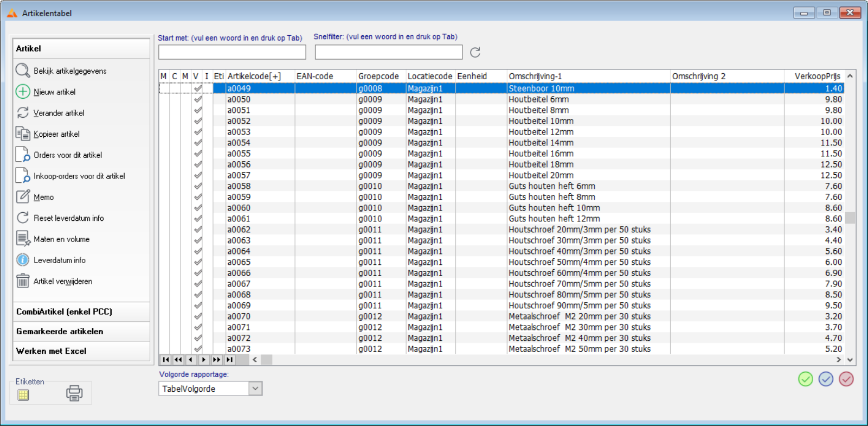
Task: Toggle the V checkmark for article a0050
Action: coord(198,99)
